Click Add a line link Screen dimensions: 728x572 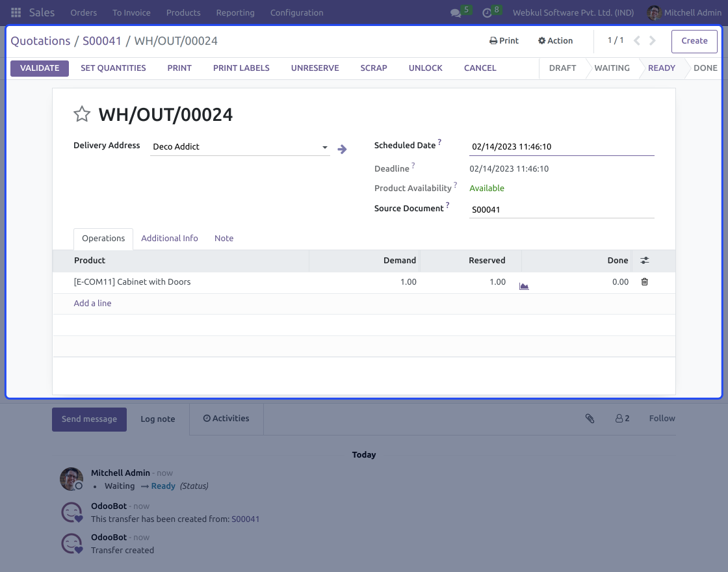(x=92, y=304)
